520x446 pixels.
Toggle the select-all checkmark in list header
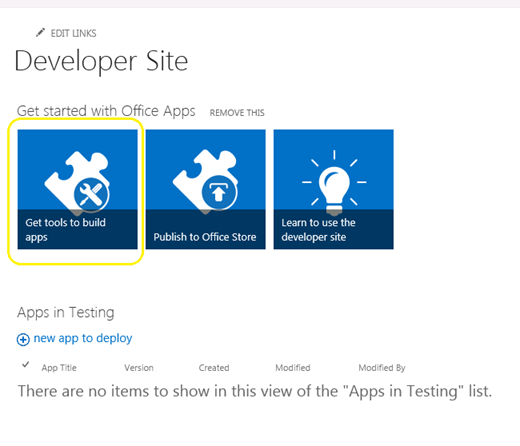[25, 364]
